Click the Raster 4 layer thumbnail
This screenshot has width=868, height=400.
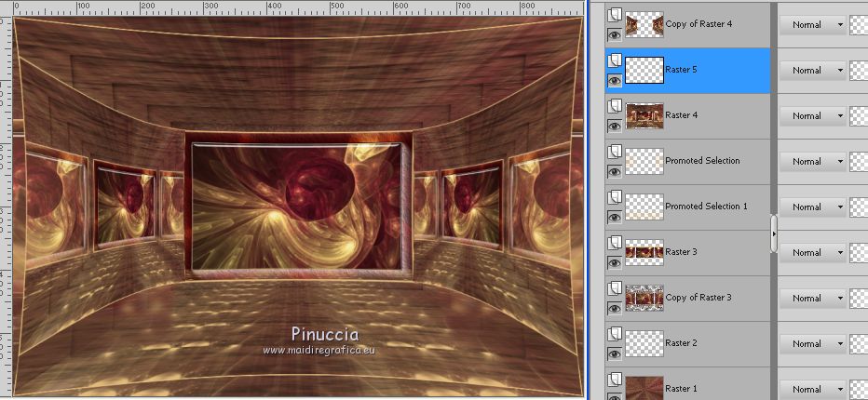pos(644,116)
